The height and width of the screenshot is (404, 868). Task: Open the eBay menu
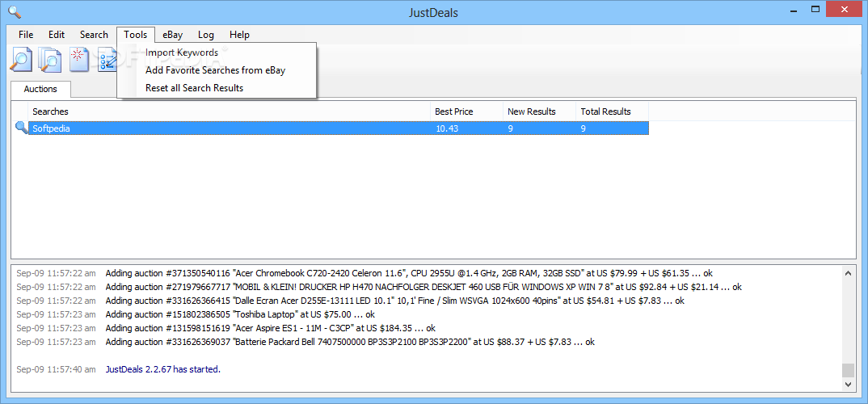tap(173, 34)
